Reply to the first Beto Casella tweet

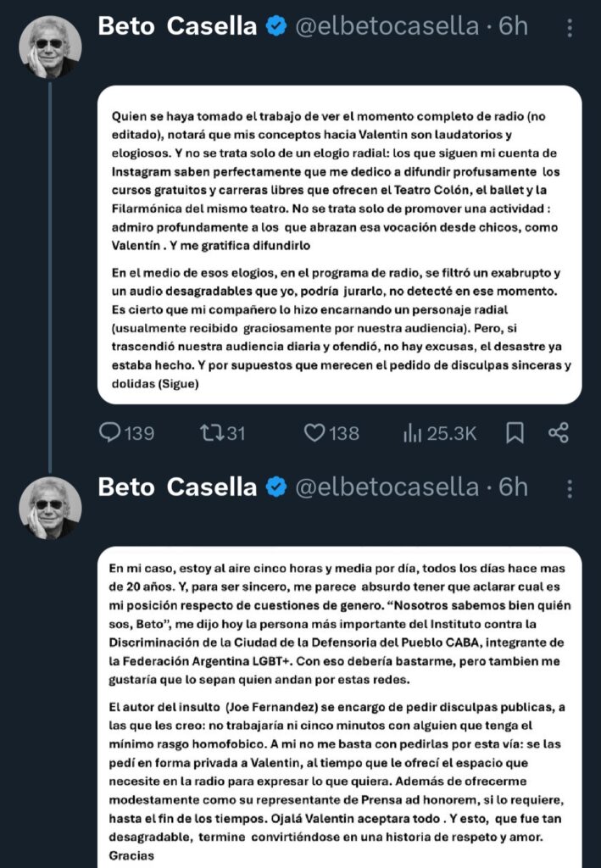tap(111, 433)
